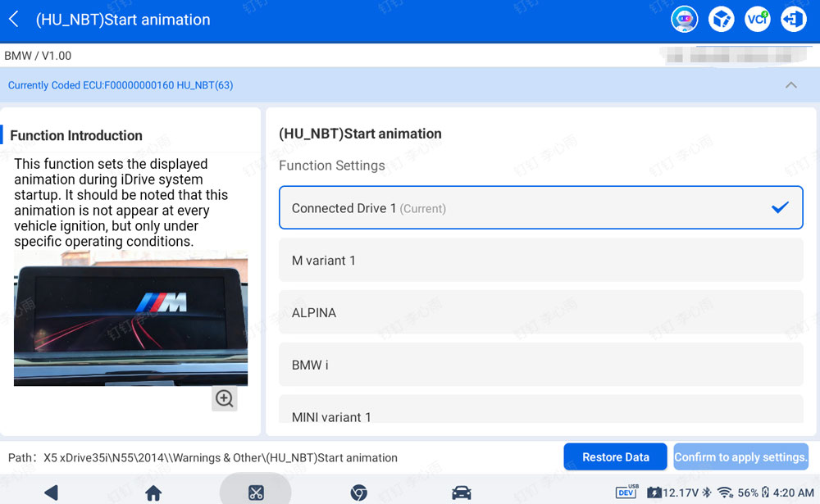Click the exit icon in the header
The width and height of the screenshot is (820, 504).
point(793,20)
